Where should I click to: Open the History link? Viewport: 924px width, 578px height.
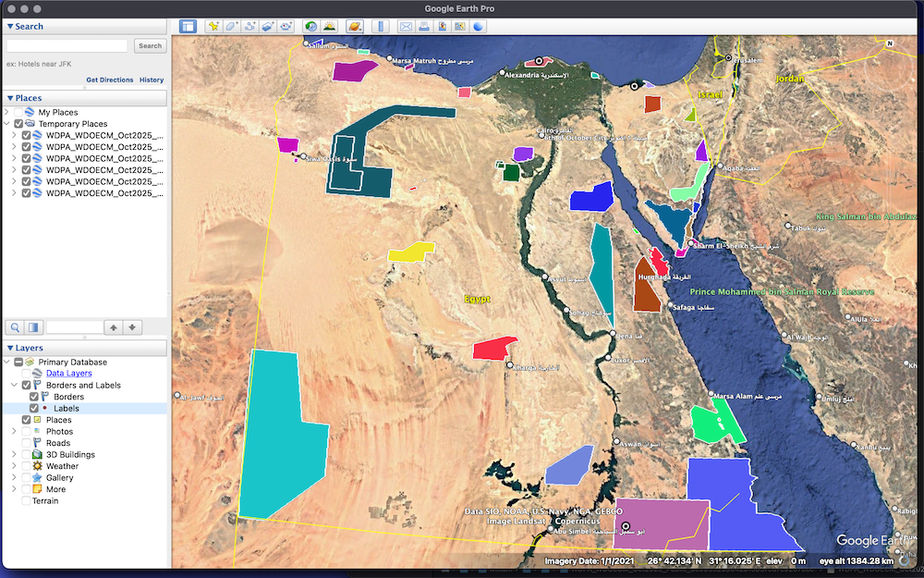[x=152, y=80]
